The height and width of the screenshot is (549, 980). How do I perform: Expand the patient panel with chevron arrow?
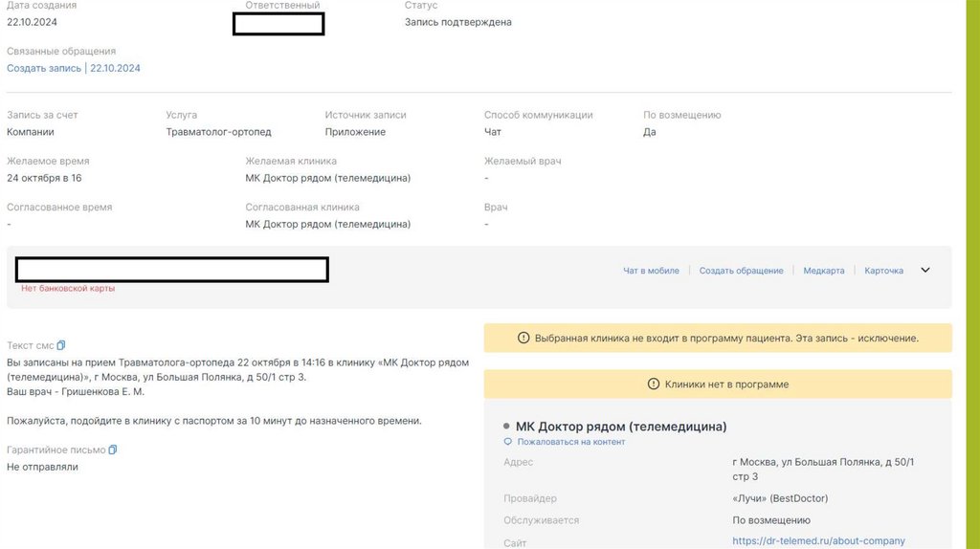coord(925,270)
